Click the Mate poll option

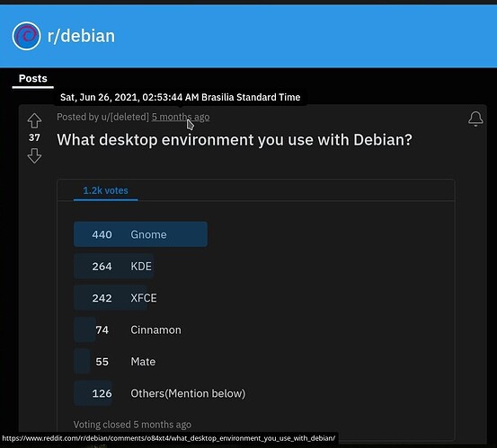point(143,362)
